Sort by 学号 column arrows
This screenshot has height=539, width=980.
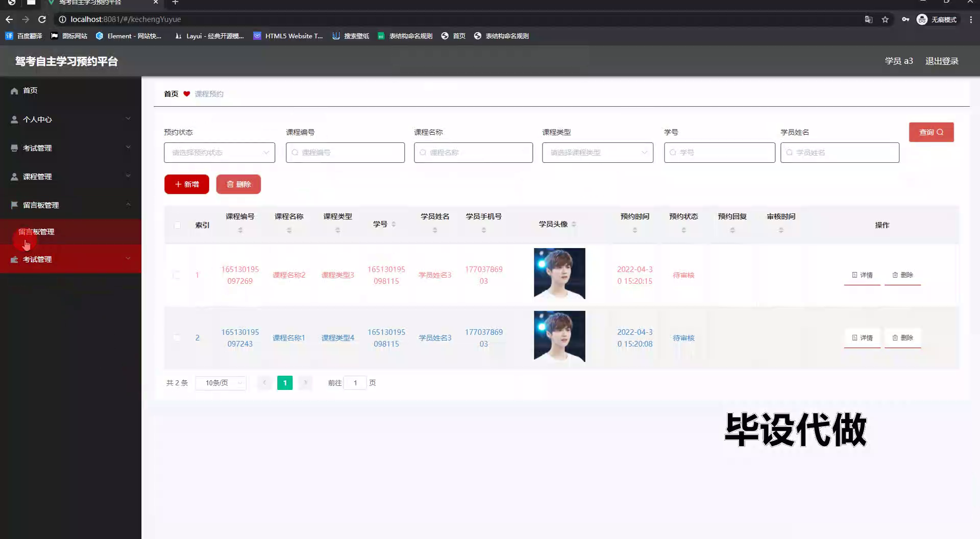point(394,224)
